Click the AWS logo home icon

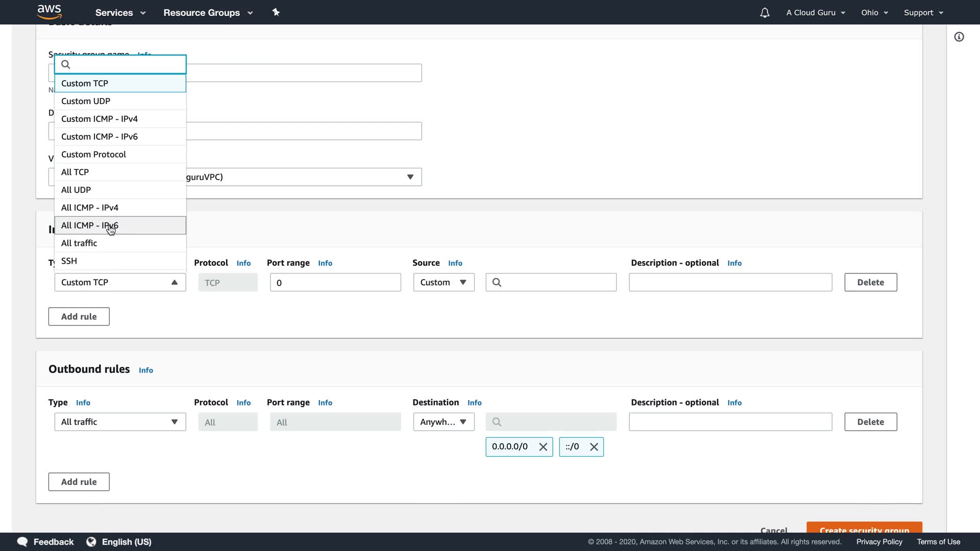tap(50, 12)
